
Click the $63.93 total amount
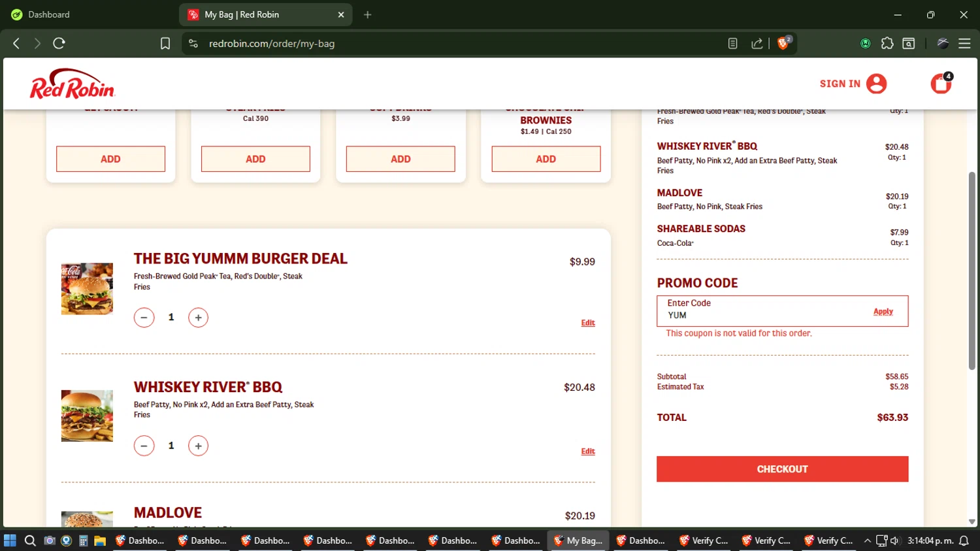[x=892, y=418]
